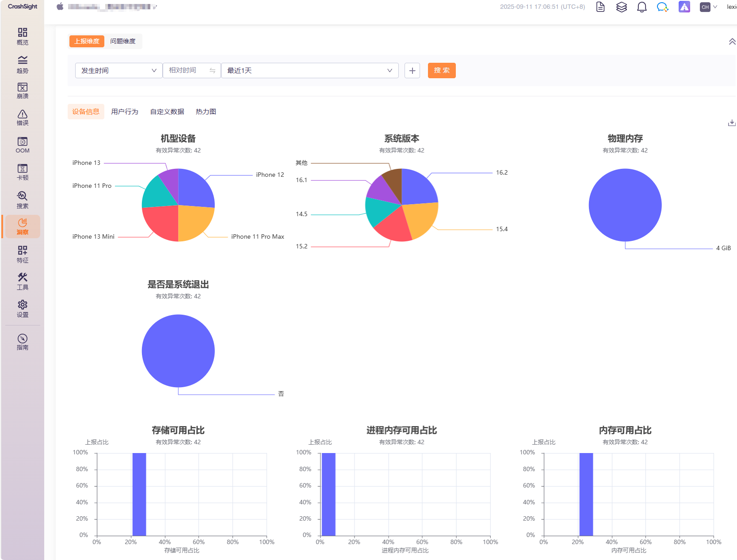The width and height of the screenshot is (737, 560).
Task: Switch to the 用户行为 tab
Action: (125, 112)
